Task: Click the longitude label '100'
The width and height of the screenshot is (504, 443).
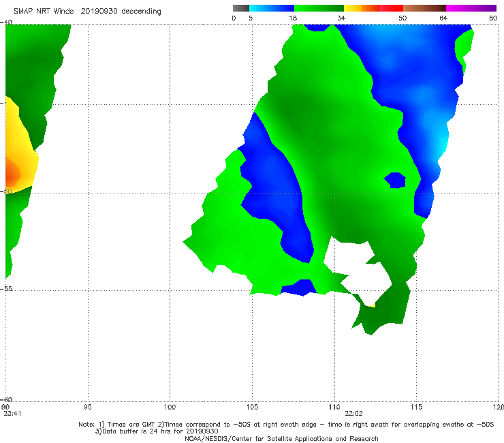Action: pyautogui.click(x=170, y=408)
